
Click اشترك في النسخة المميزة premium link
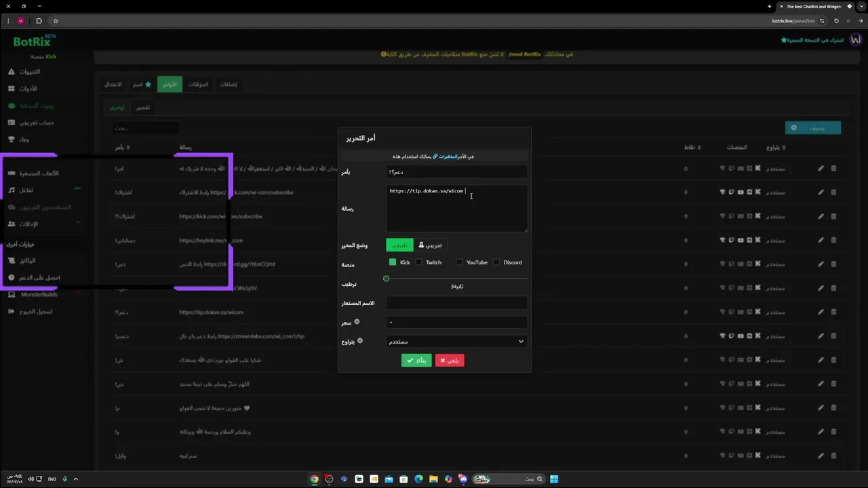tap(812, 40)
